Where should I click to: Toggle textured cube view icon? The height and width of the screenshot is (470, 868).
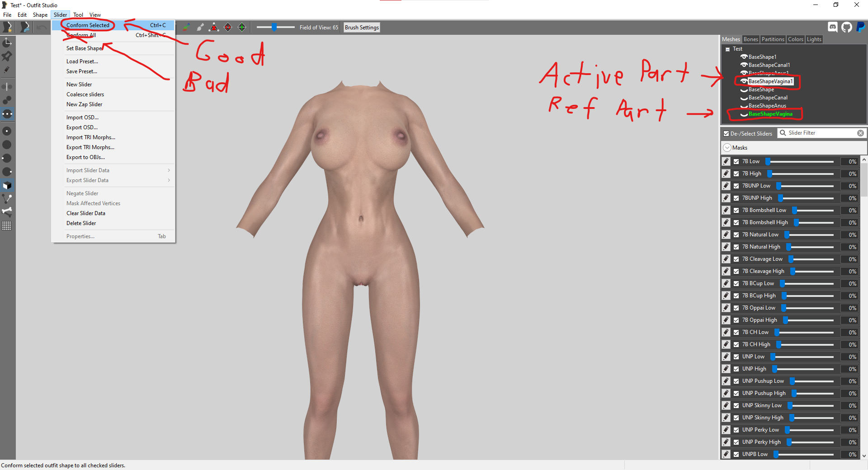point(7,185)
